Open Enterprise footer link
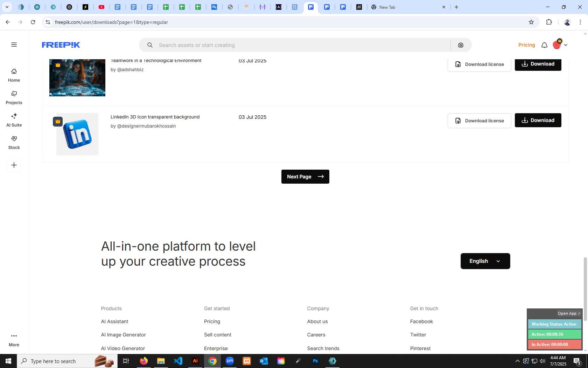 [x=216, y=348]
